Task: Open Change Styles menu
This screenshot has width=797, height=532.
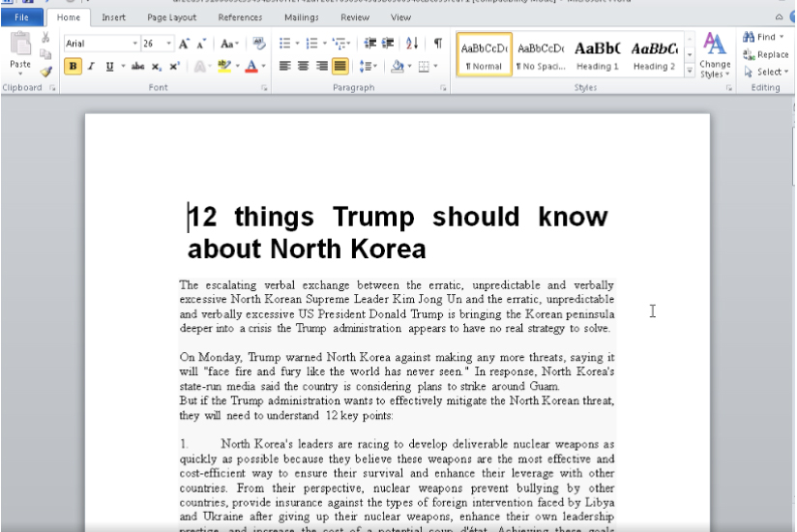Action: [x=715, y=55]
